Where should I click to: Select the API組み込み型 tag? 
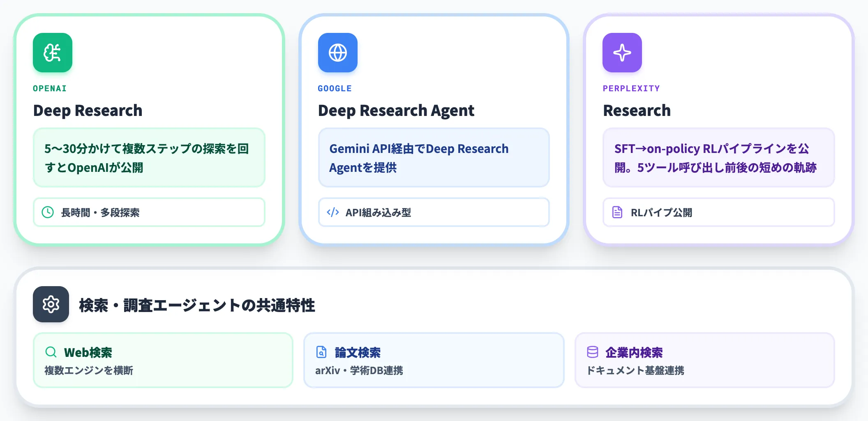click(x=434, y=212)
